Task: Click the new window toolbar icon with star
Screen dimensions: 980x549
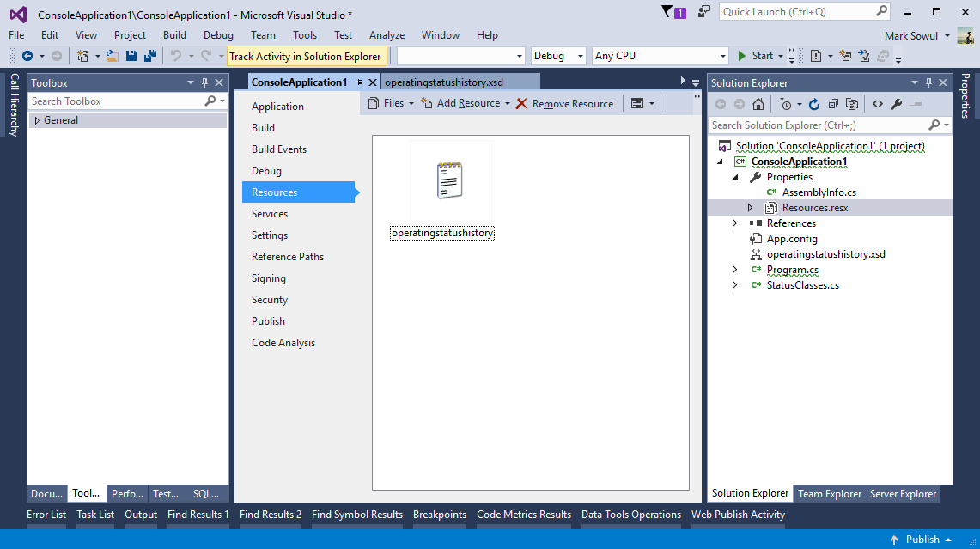Action: point(845,57)
